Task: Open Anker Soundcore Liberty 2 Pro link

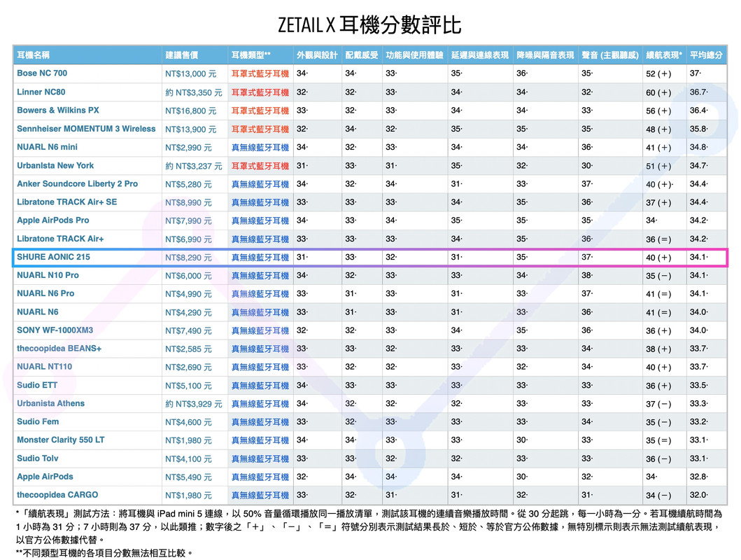Action: 77,183
